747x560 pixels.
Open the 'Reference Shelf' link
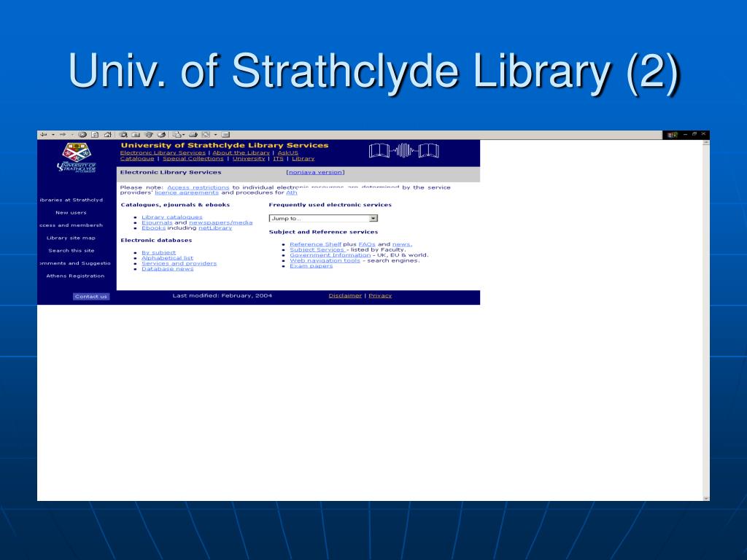tap(315, 244)
